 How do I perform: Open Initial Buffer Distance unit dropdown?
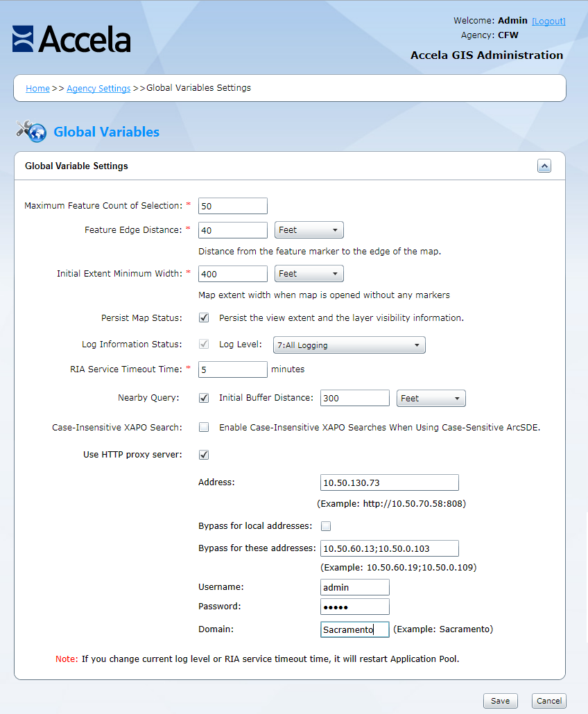pyautogui.click(x=431, y=399)
